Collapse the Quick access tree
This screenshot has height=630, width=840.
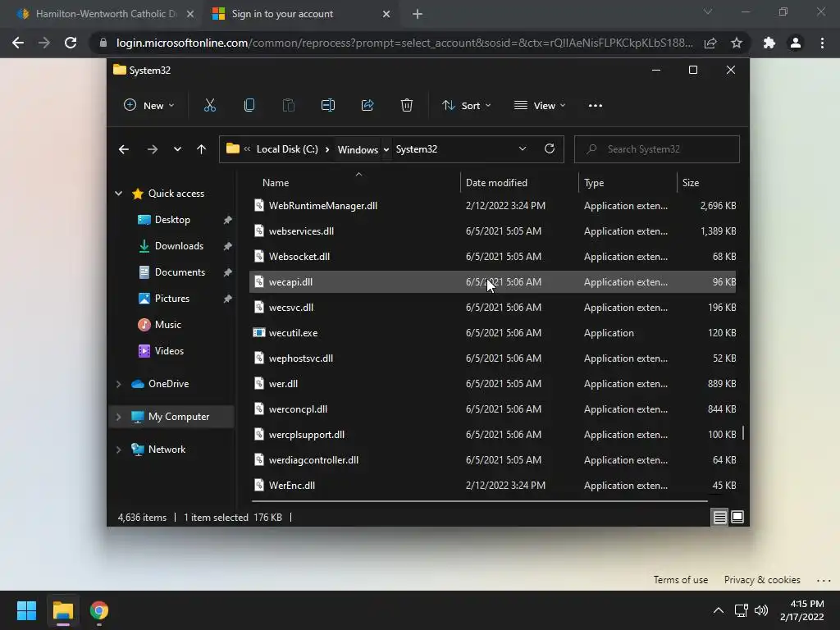[x=118, y=194]
